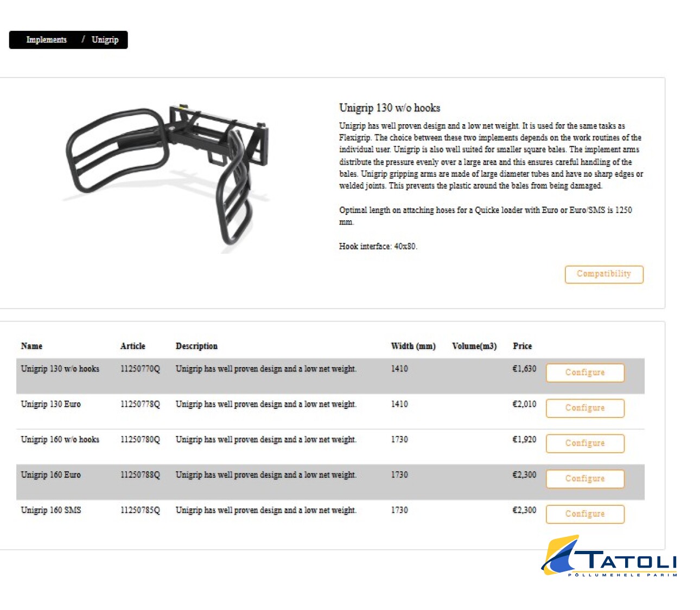Configure the Unigrip 160 w/o hooks
This screenshot has width=700, height=610.
[x=585, y=443]
